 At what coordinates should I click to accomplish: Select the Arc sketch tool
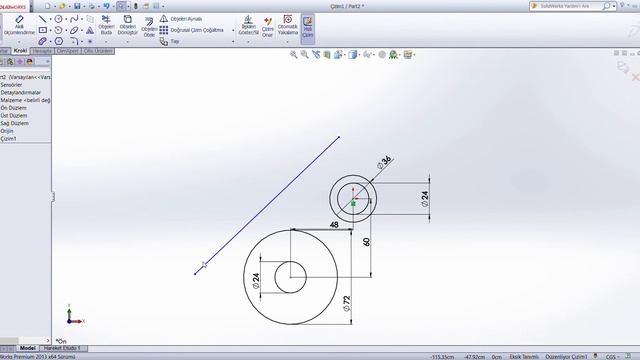tap(58, 30)
